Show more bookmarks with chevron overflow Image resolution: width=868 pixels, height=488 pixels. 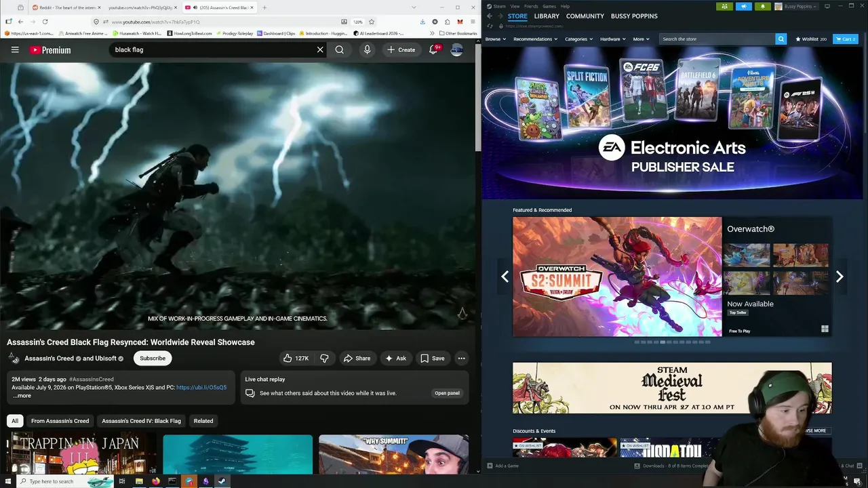432,33
